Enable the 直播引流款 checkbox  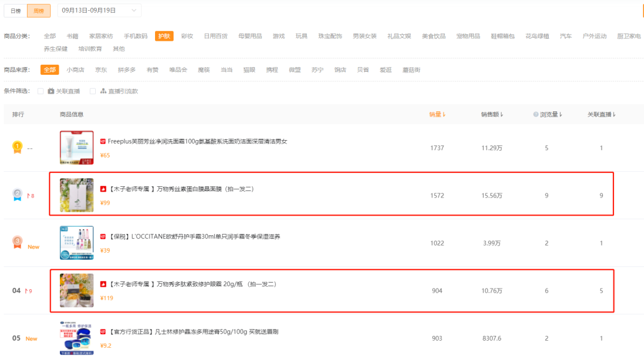tap(93, 91)
